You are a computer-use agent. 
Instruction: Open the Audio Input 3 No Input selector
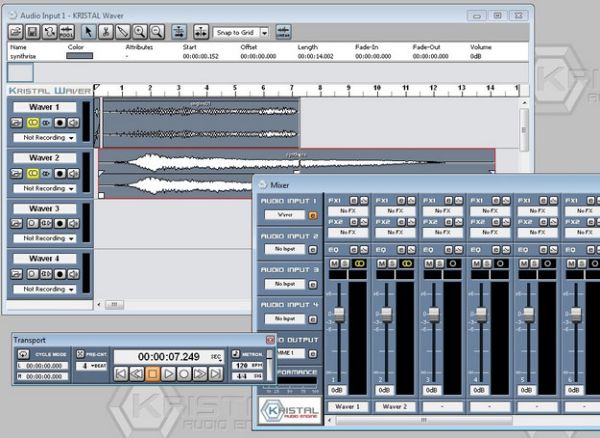285,284
